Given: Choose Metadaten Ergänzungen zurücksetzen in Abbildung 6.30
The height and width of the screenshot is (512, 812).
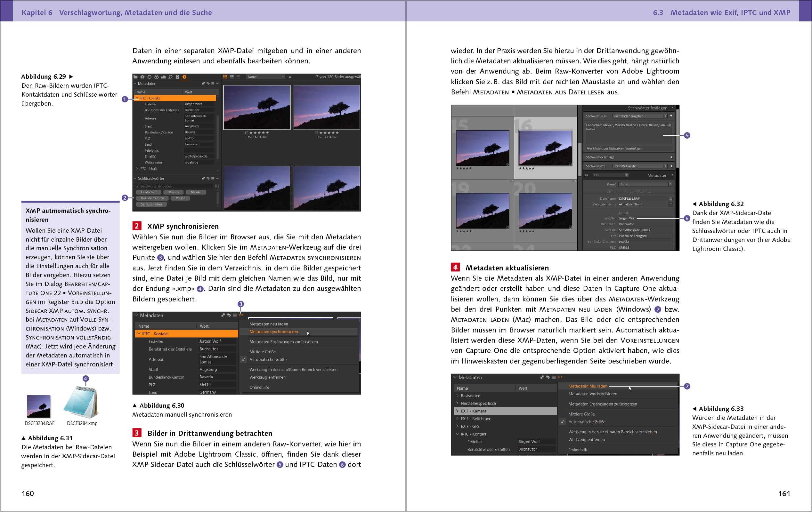Looking at the screenshot, I should click(x=284, y=342).
